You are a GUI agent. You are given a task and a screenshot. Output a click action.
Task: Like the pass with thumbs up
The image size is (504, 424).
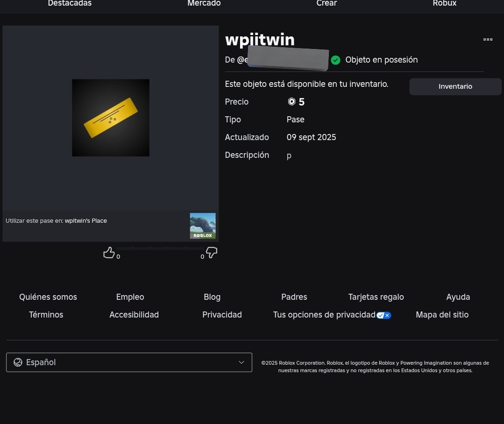(109, 253)
